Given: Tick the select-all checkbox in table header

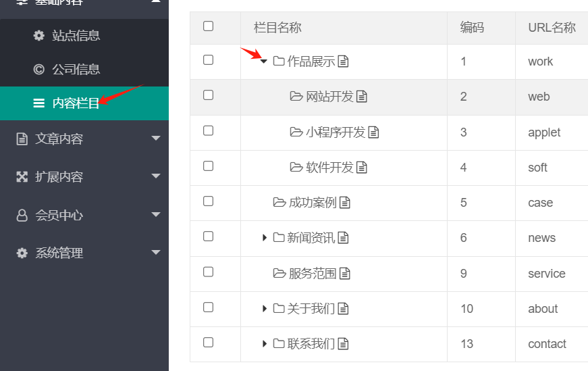Looking at the screenshot, I should click(x=208, y=26).
